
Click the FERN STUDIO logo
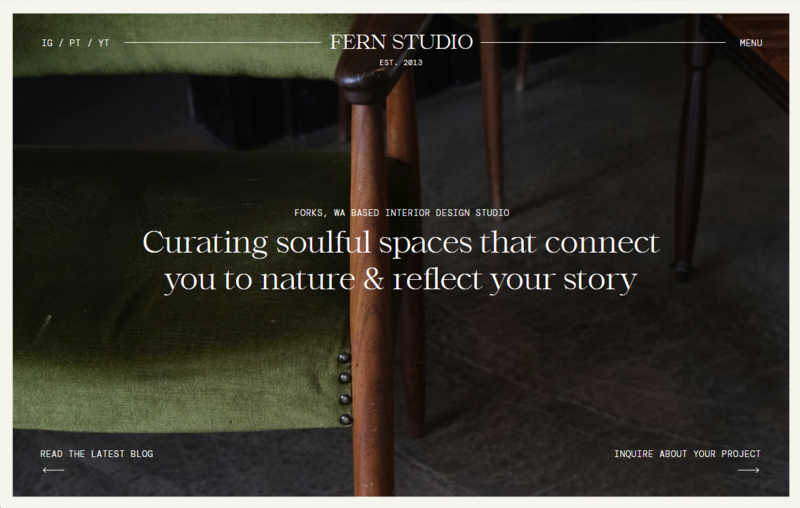pyautogui.click(x=401, y=42)
